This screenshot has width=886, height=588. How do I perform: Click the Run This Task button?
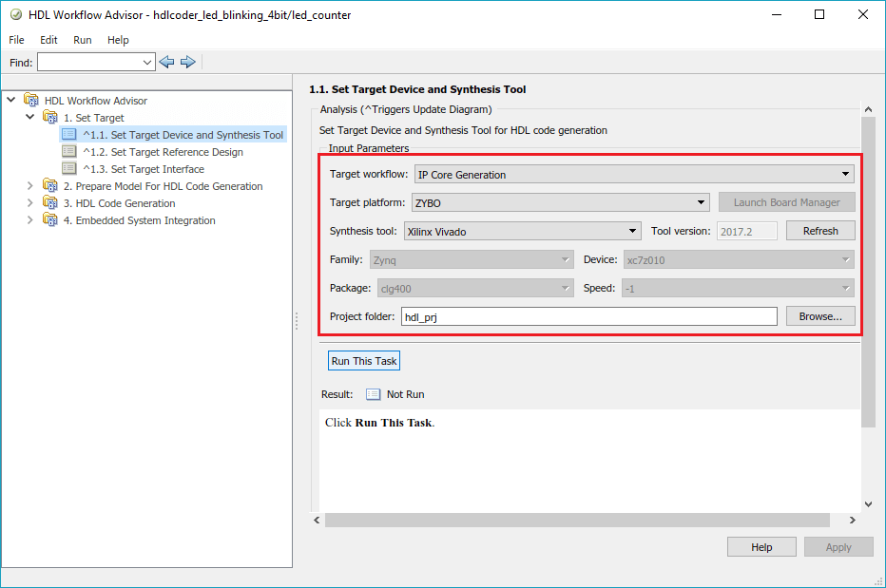coord(364,361)
